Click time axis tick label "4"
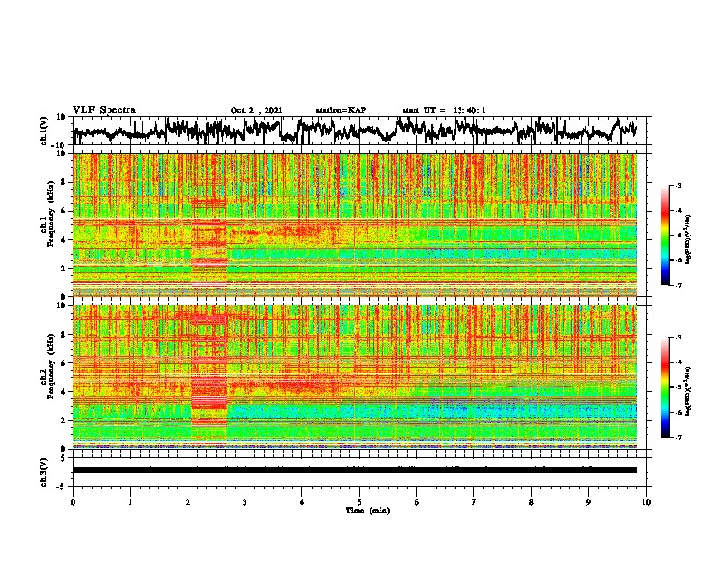 302,502
